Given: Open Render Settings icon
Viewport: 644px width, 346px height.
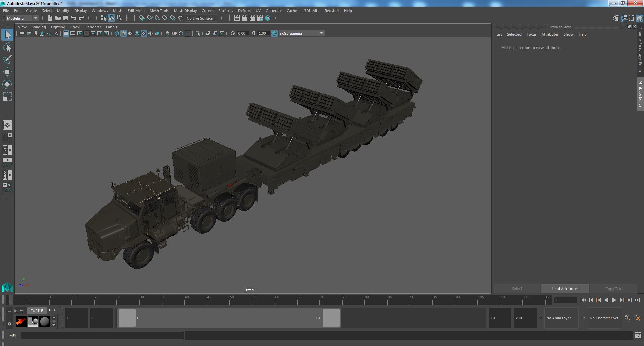Looking at the screenshot, I should [260, 18].
